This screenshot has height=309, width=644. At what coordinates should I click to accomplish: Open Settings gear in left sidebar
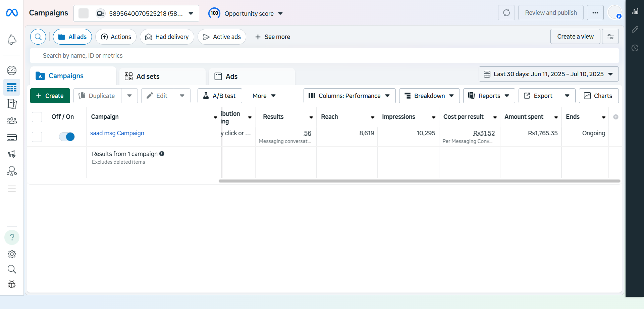coord(12,254)
